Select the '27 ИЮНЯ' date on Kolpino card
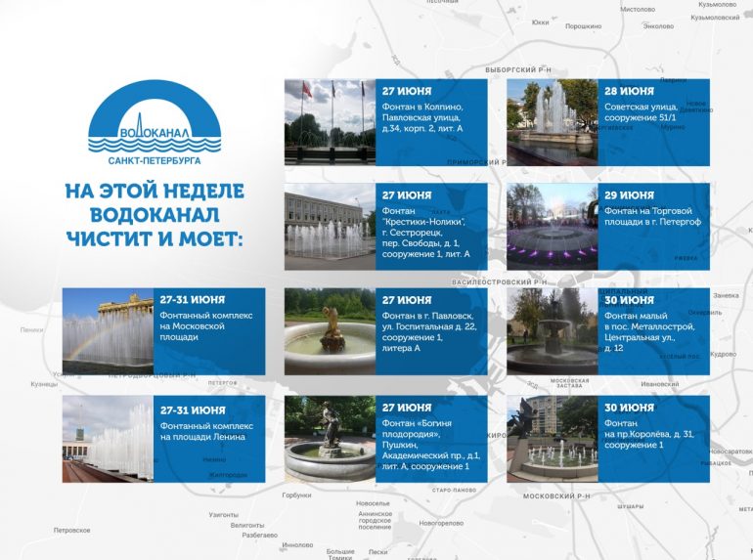The image size is (753, 560). pos(407,91)
